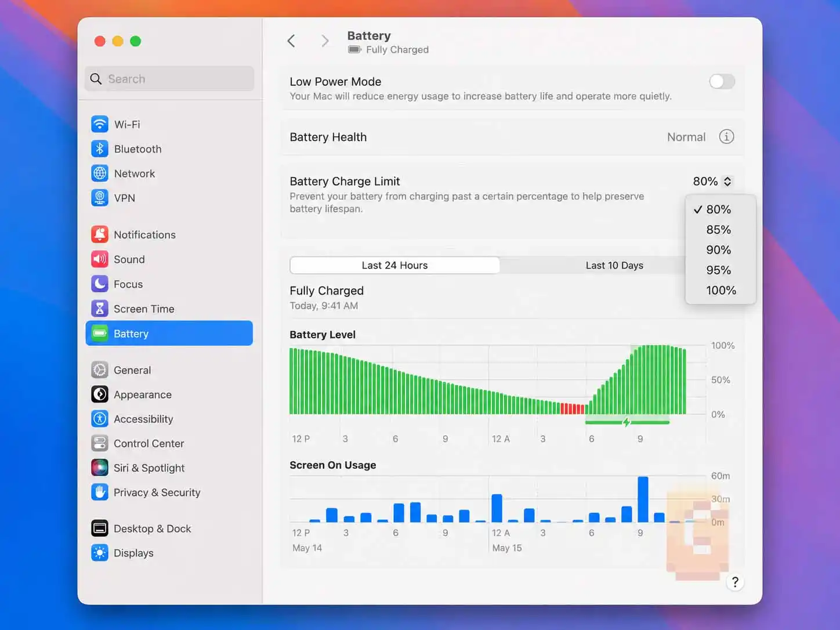Viewport: 840px width, 630px height.
Task: Select Notifications label in sidebar
Action: (x=144, y=235)
